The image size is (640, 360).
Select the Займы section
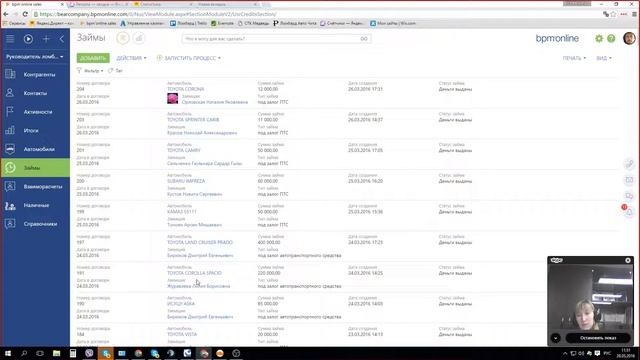(x=35, y=168)
